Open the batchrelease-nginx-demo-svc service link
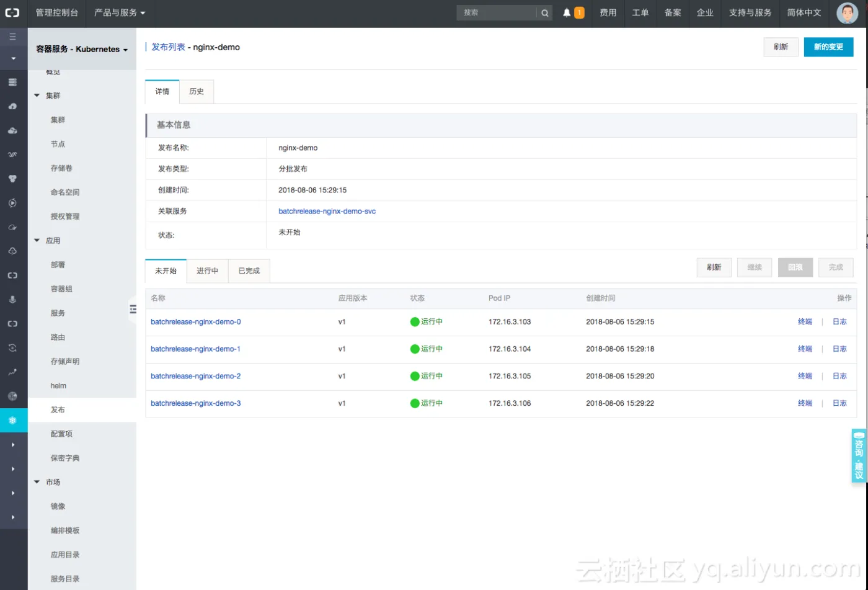 coord(327,212)
